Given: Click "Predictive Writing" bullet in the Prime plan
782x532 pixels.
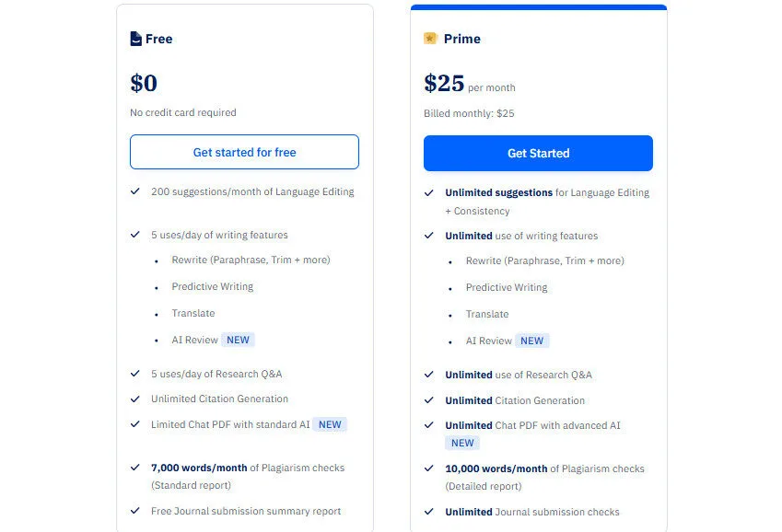Looking at the screenshot, I should pyautogui.click(x=506, y=287).
